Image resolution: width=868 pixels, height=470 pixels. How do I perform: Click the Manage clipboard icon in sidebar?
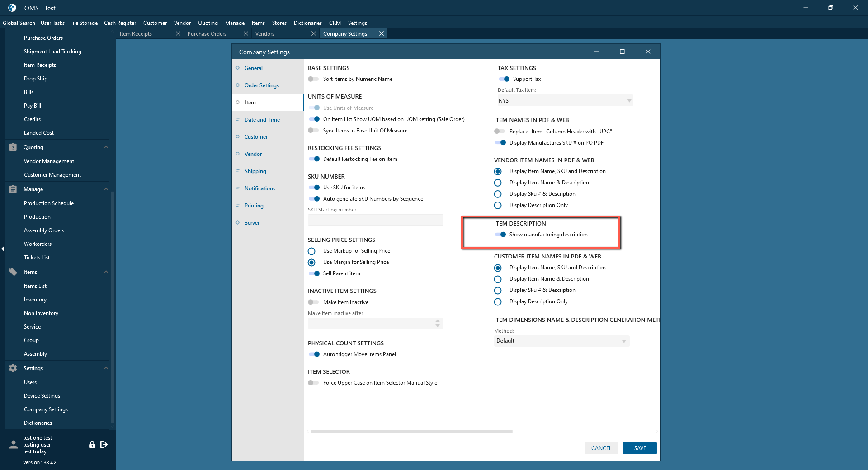click(x=13, y=189)
